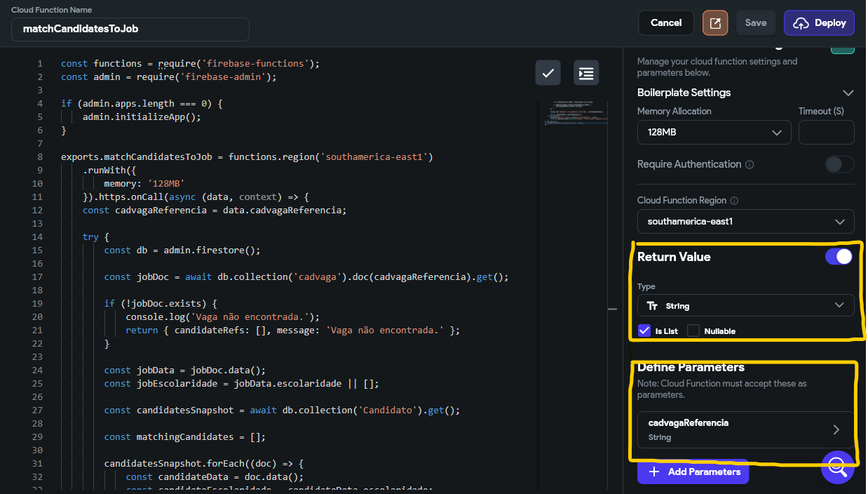Expand the cadvagaReferencia parameter row

click(745, 429)
